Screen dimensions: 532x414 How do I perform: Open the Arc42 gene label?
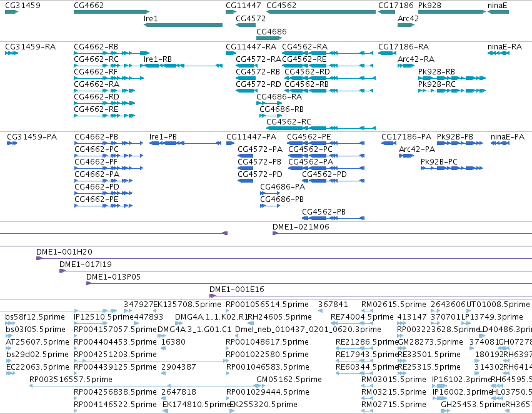[x=408, y=18]
